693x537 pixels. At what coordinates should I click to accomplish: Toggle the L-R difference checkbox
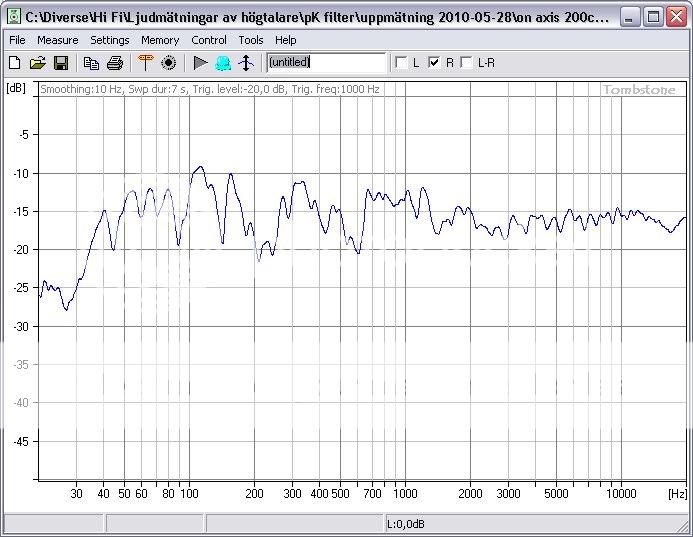[x=467, y=63]
